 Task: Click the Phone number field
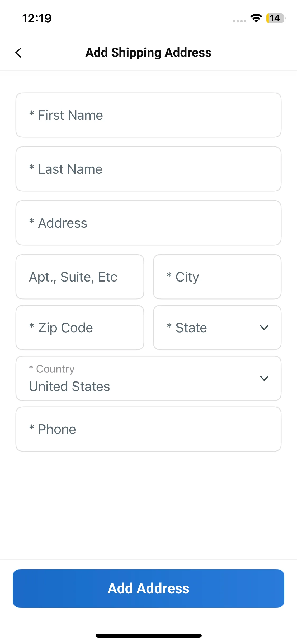click(x=148, y=429)
